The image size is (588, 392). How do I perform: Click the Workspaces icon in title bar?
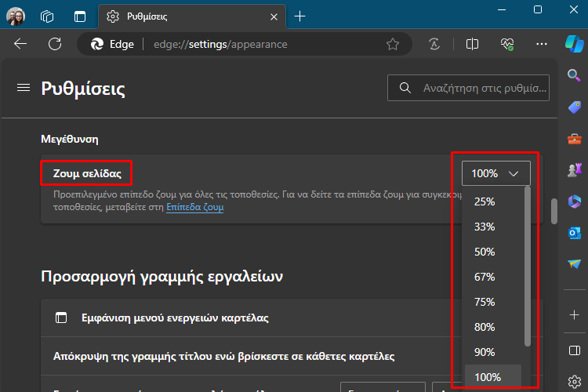pos(47,16)
